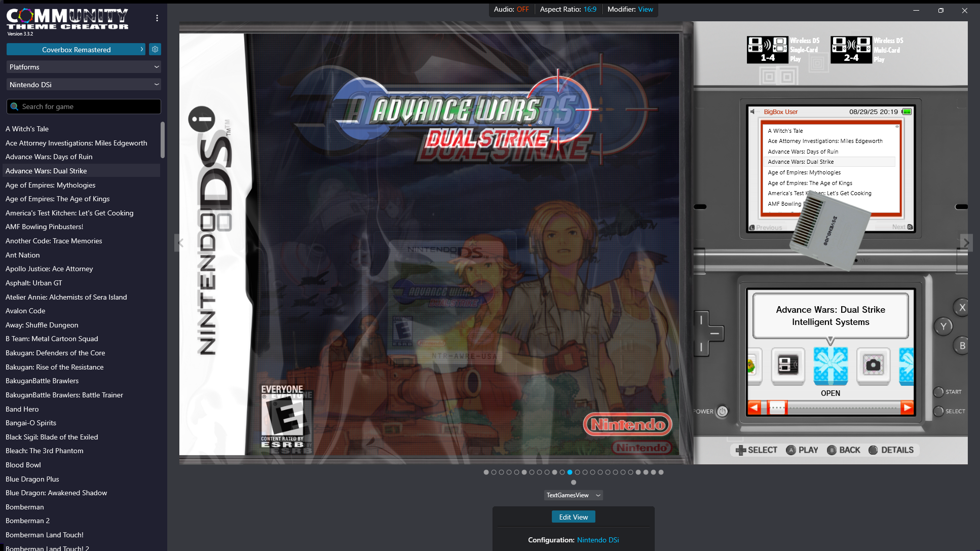Viewport: 980px width, 551px height.
Task: Click the DS directional pad
Action: point(708,334)
